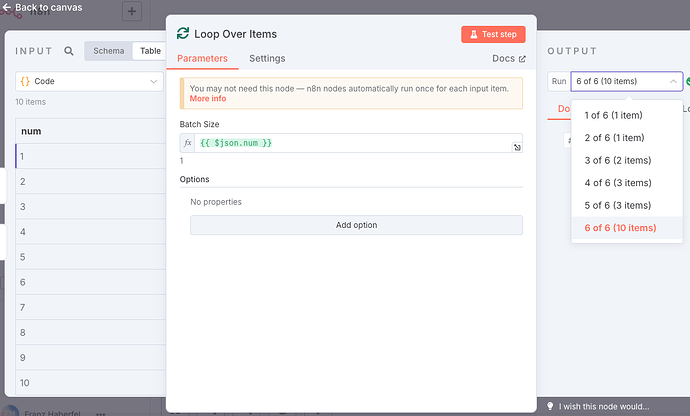Click the Back to canvas arrow icon
Screen dimensions: 690x416
tap(7, 7)
